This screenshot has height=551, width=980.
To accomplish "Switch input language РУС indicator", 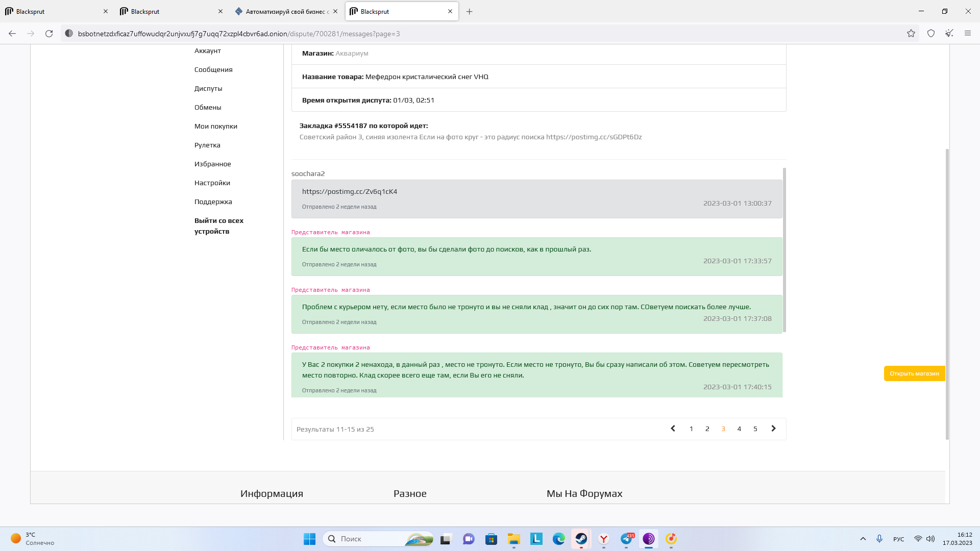I will [x=898, y=539].
